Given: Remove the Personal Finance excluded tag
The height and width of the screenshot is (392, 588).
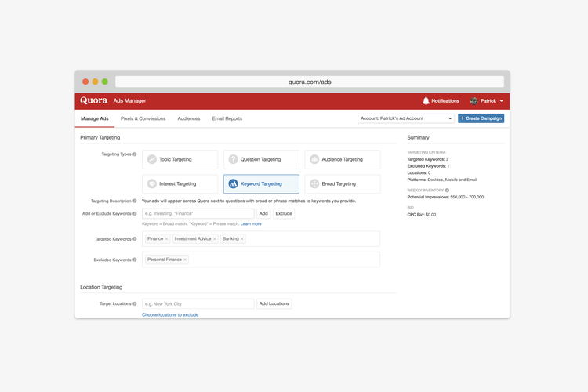Looking at the screenshot, I should (x=185, y=260).
